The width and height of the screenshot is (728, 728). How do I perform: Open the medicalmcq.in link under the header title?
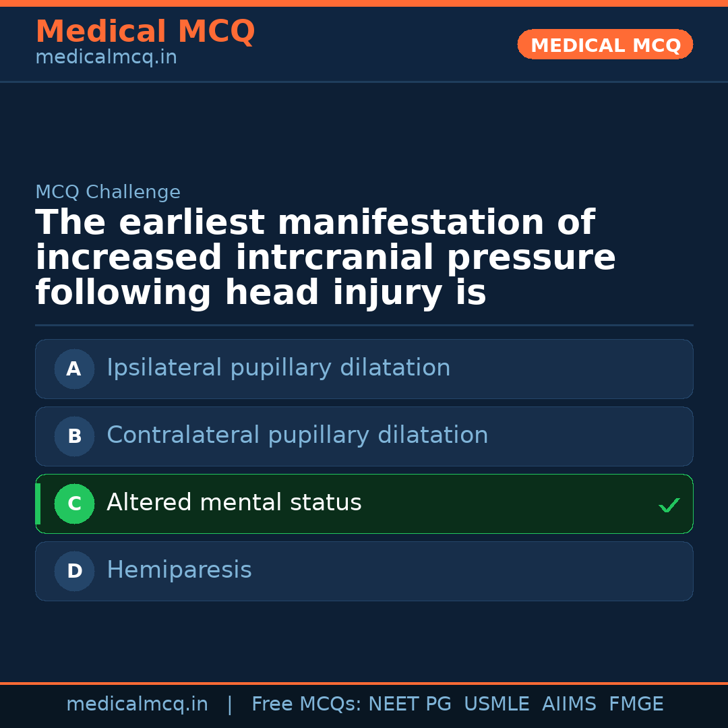coord(106,58)
